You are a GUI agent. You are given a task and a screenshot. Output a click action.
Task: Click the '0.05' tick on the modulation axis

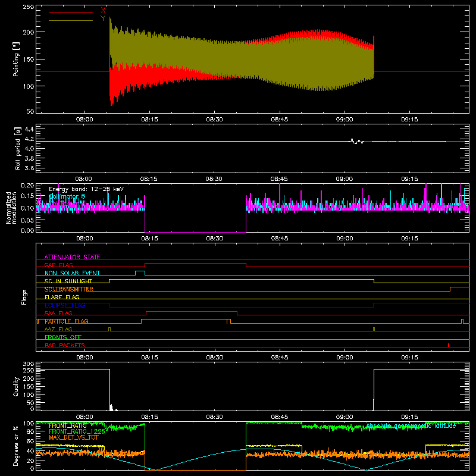click(x=27, y=220)
